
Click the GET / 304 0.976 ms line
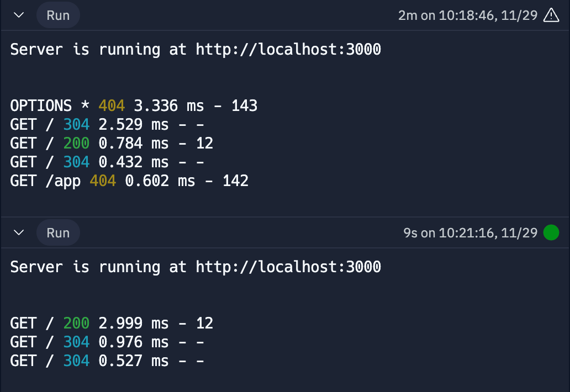click(107, 342)
